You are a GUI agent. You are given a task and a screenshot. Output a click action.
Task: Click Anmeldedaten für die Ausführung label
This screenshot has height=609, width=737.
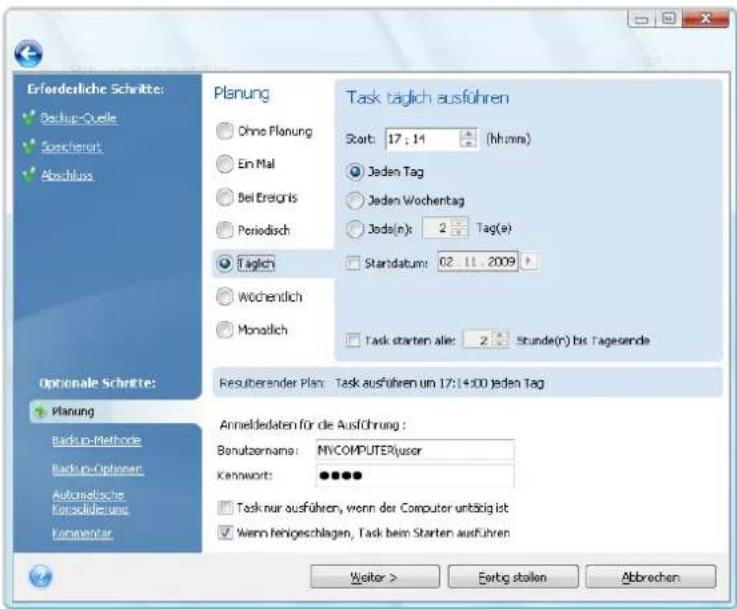pyautogui.click(x=313, y=425)
